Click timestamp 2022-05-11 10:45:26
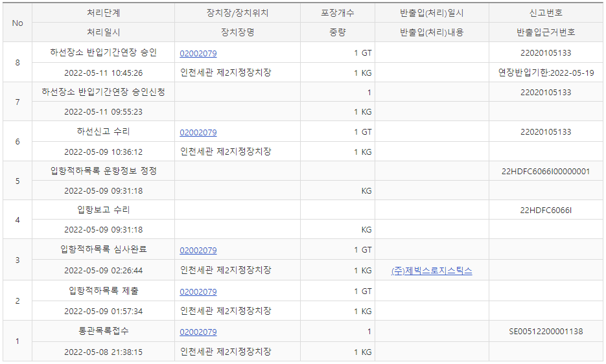The height and width of the screenshot is (364, 606). click(103, 73)
